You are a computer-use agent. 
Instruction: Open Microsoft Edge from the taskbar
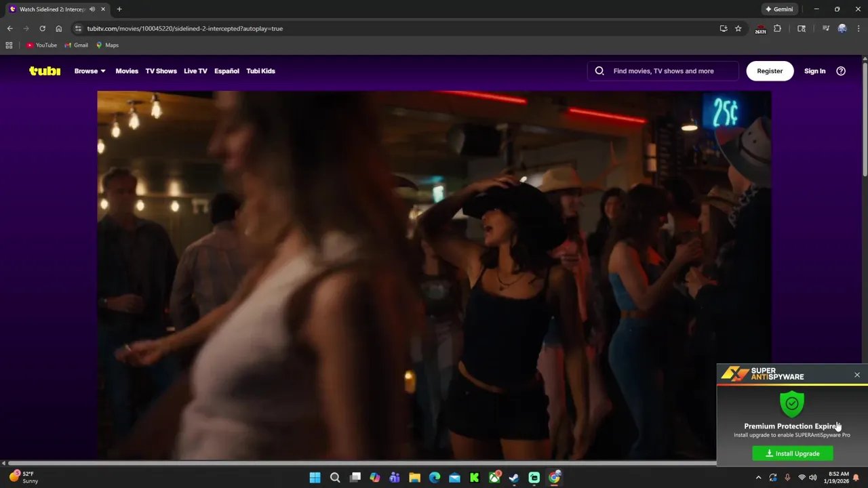tap(435, 478)
